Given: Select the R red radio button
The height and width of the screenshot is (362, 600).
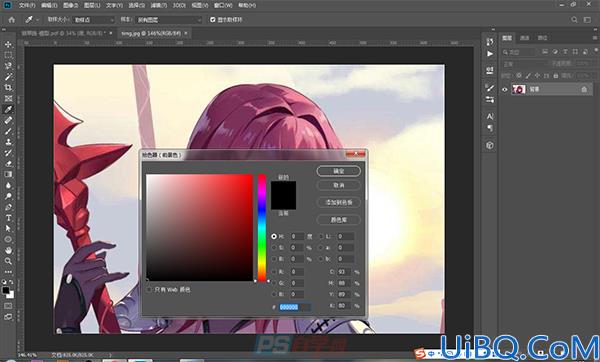Looking at the screenshot, I should [x=274, y=272].
